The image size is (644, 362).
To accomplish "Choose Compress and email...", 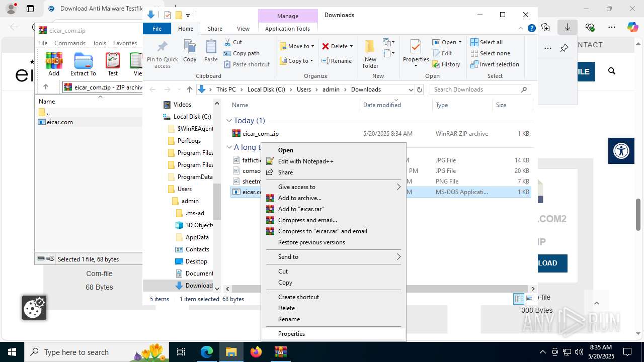I will click(x=307, y=220).
